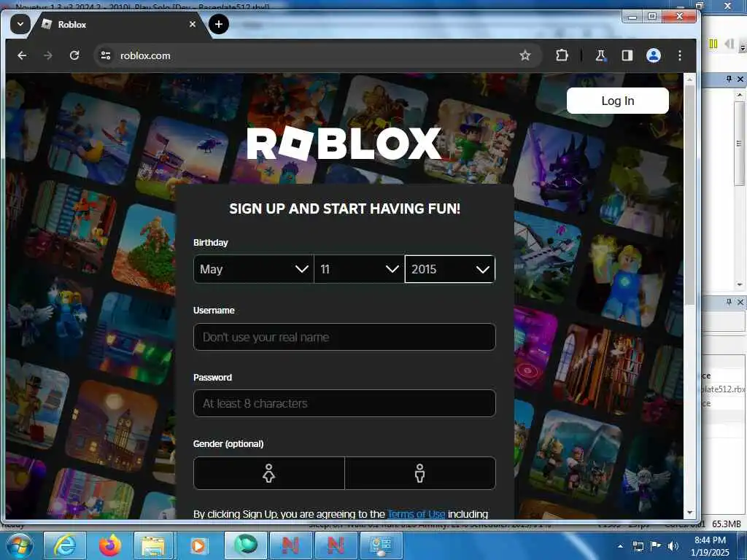747x560 pixels.
Task: Switch to the first red N app in taskbar
Action: click(x=290, y=545)
